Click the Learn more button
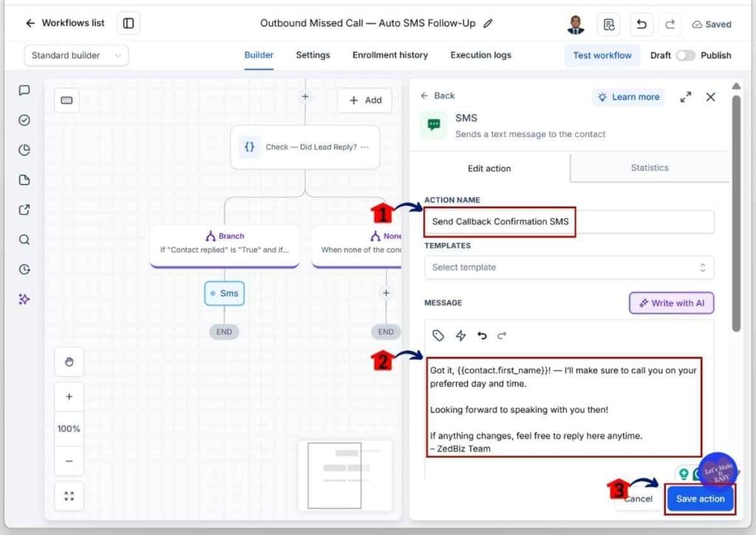 coord(628,97)
